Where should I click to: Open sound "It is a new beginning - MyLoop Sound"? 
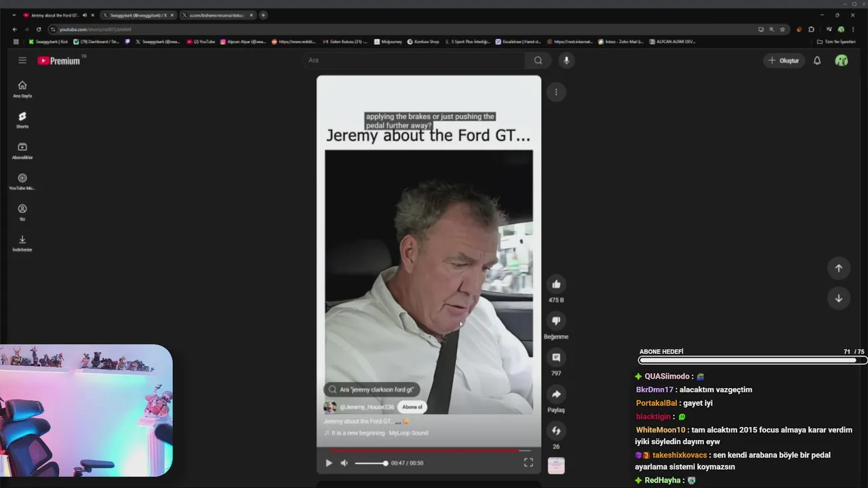coord(376,433)
